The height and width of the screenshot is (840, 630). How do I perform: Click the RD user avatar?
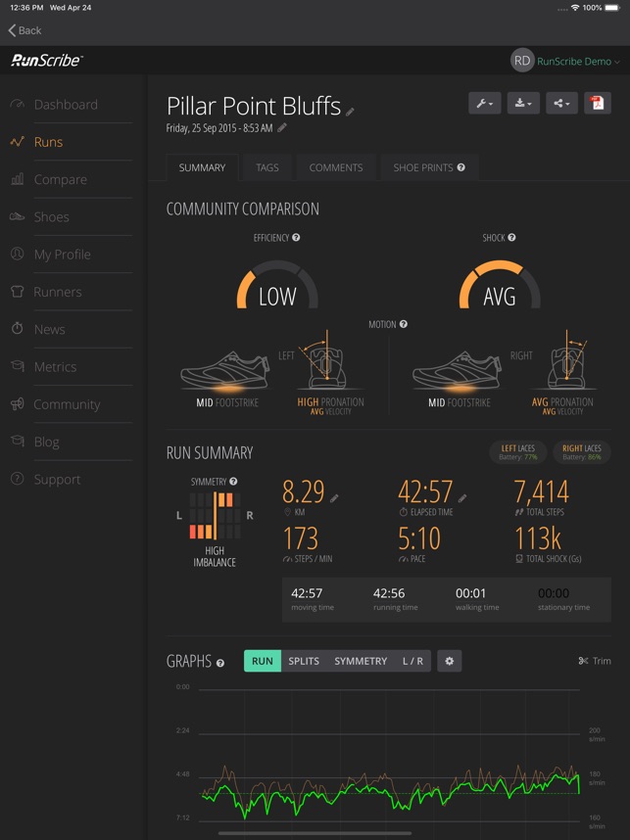522,61
